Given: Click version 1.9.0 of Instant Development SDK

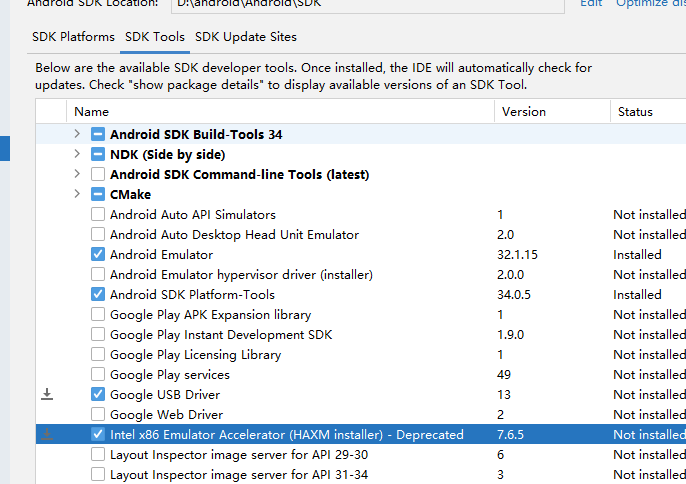Looking at the screenshot, I should tap(510, 334).
